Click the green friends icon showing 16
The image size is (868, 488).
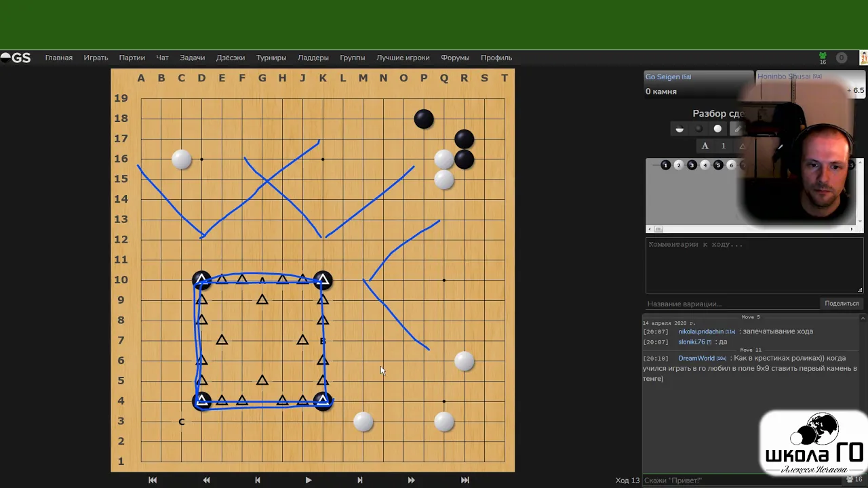(823, 58)
